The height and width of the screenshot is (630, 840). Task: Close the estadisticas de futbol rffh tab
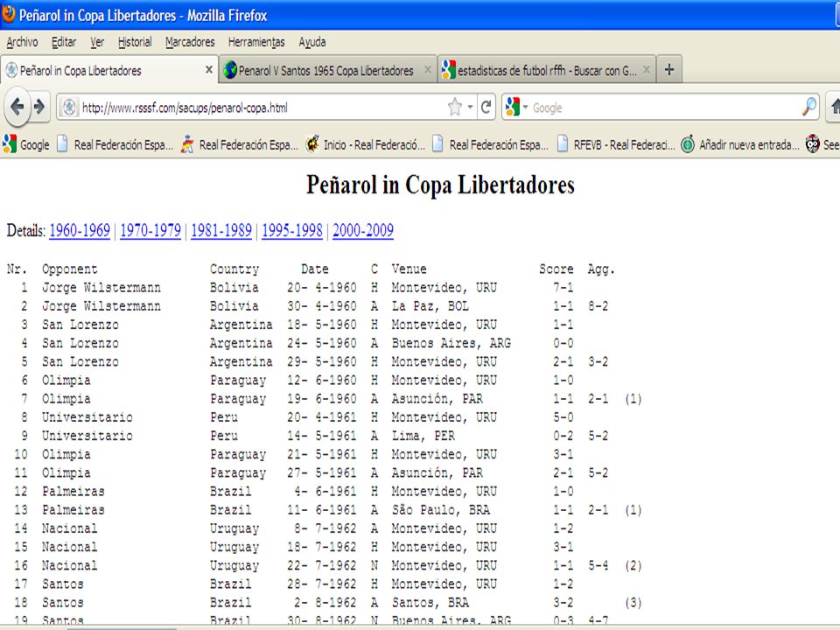tap(646, 70)
